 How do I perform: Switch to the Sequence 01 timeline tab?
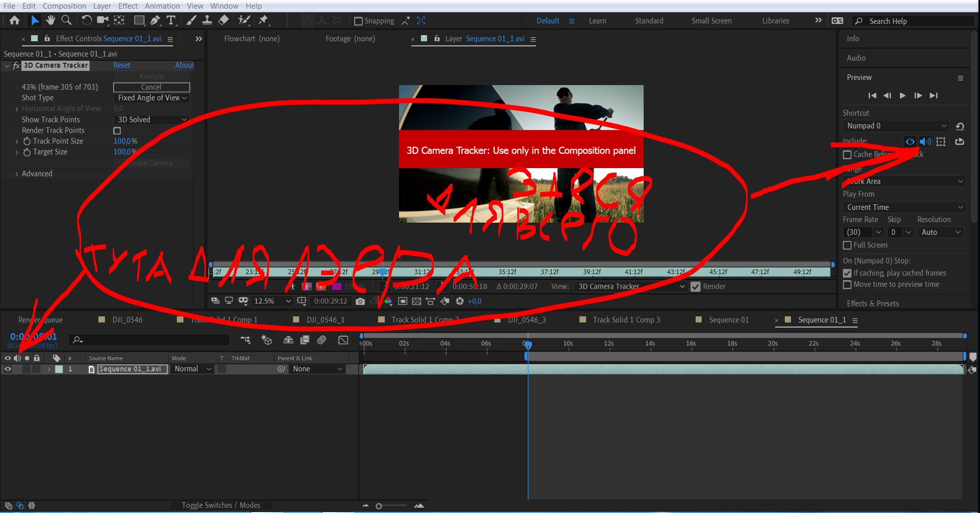728,320
